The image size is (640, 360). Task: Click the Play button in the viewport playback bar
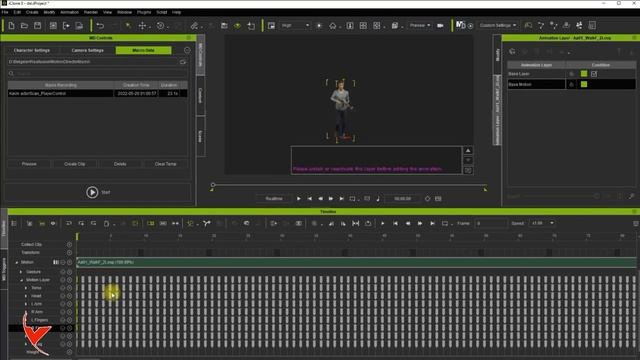[299, 199]
